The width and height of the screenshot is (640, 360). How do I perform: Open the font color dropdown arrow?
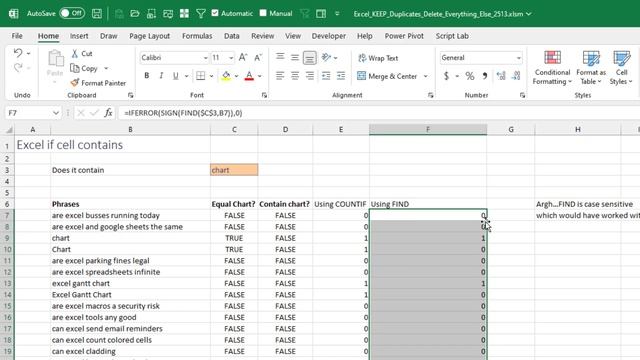[x=260, y=76]
